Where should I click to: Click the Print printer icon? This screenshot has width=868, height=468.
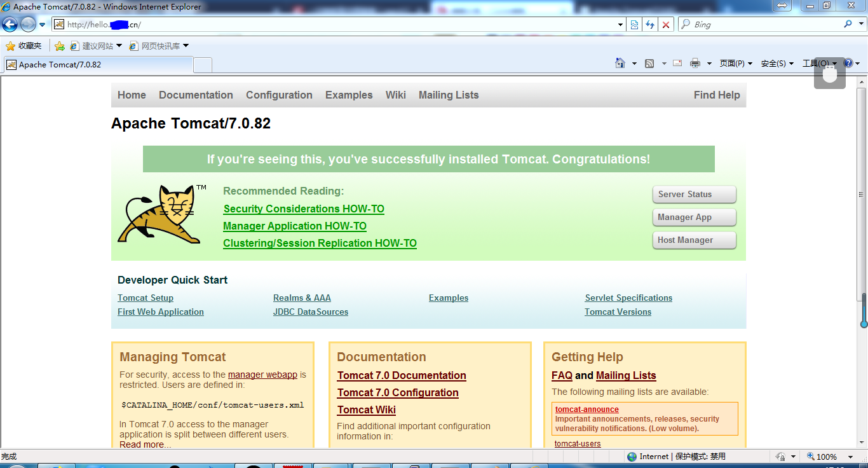tap(695, 63)
